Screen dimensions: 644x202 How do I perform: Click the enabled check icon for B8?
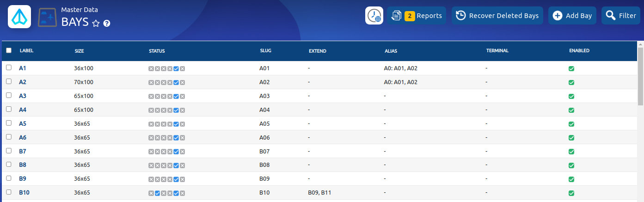click(x=571, y=165)
